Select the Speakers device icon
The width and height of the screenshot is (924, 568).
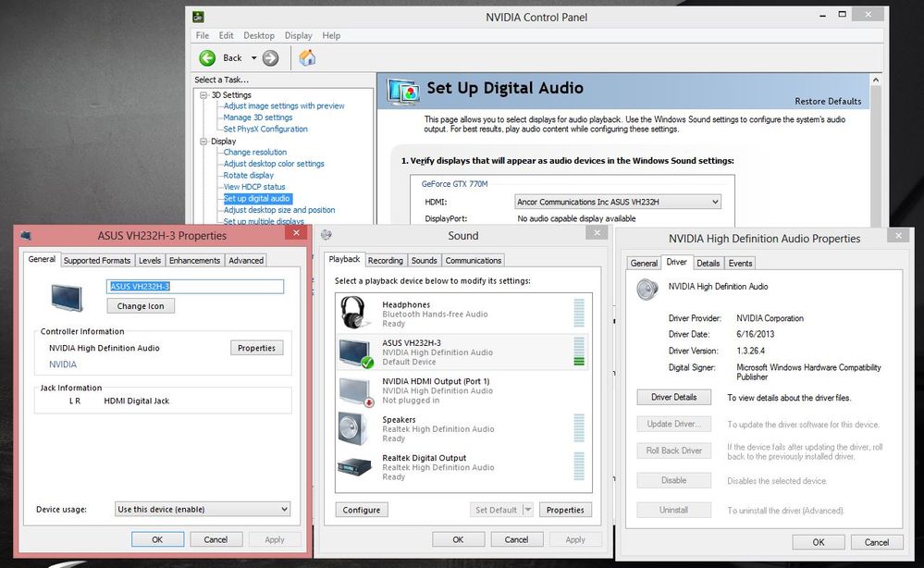click(353, 428)
